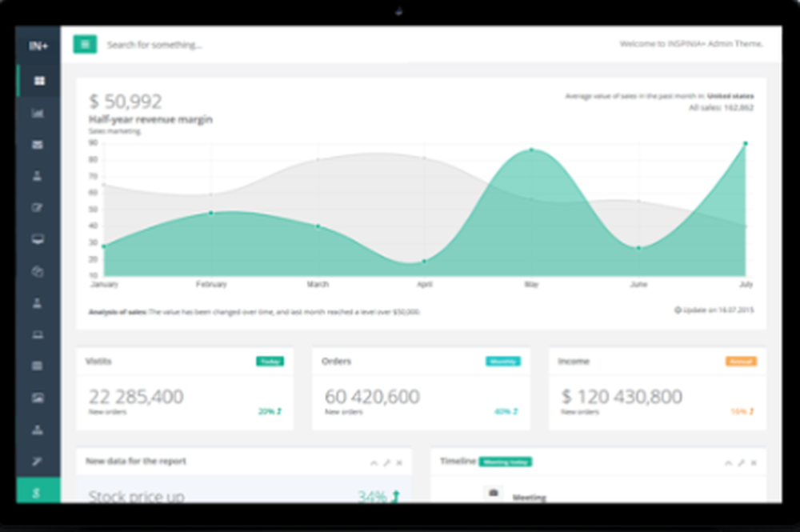
Task: Click the United states bold text
Action: [730, 96]
